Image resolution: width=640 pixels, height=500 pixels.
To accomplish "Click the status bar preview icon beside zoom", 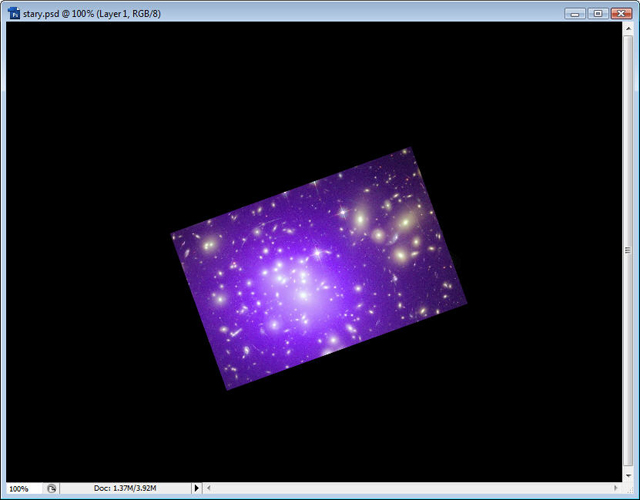I will pyautogui.click(x=51, y=489).
